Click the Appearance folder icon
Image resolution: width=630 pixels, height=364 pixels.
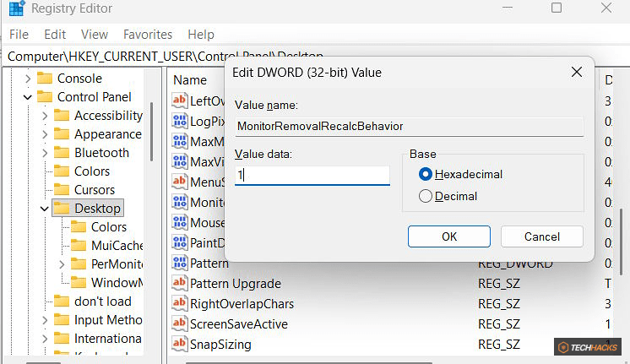pos(62,133)
